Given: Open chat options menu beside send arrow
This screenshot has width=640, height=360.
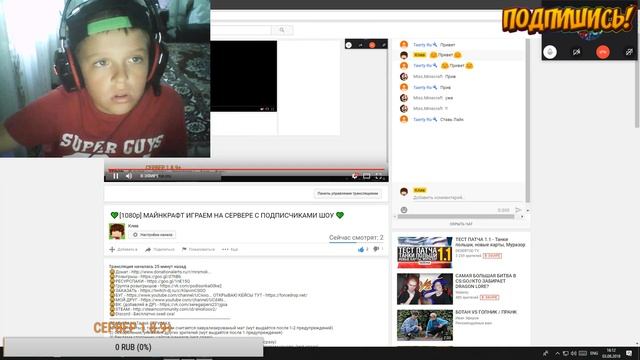Looking at the screenshot, I should tap(528, 210).
